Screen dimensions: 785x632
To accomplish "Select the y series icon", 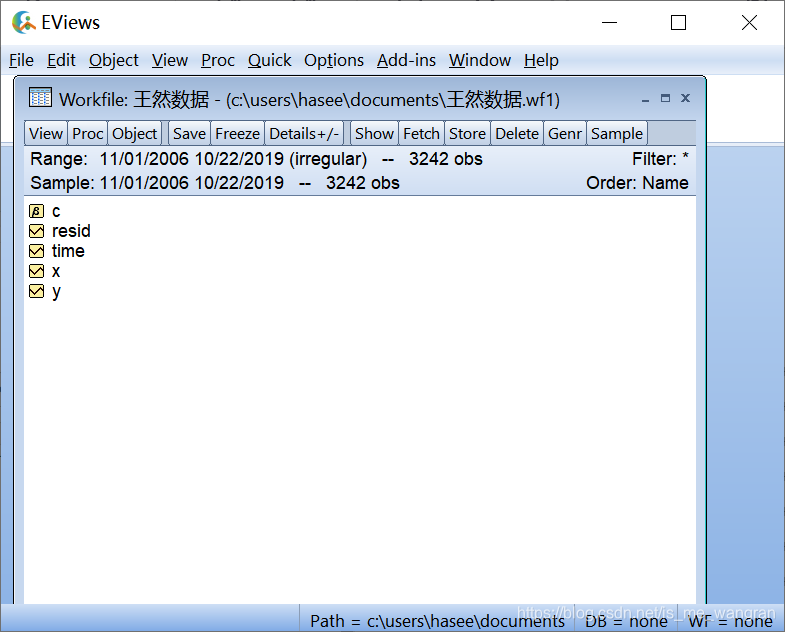I will coord(36,291).
